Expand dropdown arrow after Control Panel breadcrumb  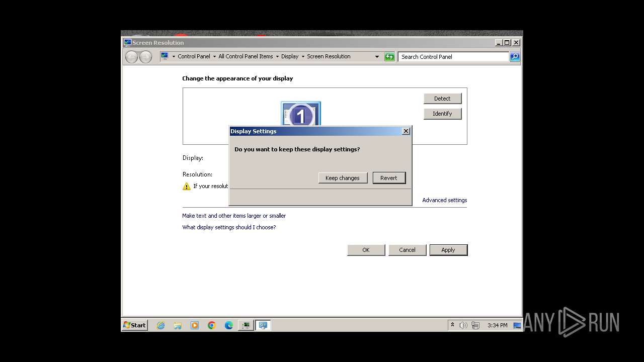(x=214, y=57)
